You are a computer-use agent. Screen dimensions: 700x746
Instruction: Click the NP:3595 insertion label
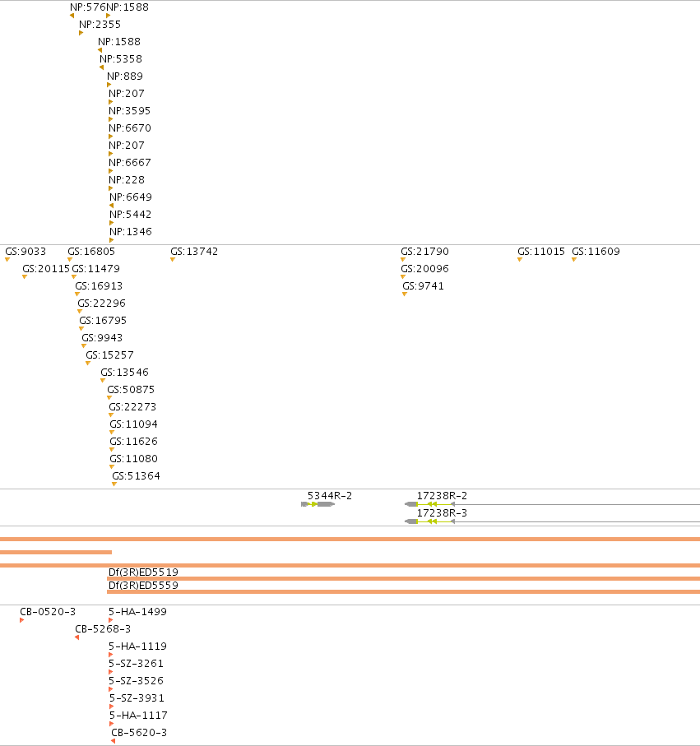[x=129, y=111]
